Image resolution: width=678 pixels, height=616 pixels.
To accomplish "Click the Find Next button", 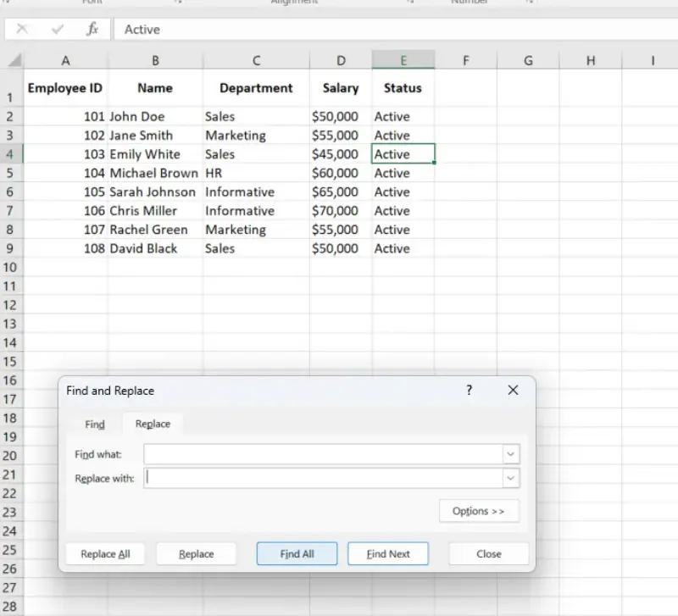I will [388, 554].
